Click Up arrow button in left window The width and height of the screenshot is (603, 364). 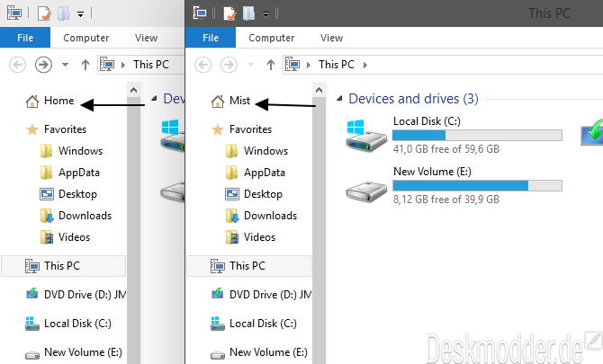[85, 65]
